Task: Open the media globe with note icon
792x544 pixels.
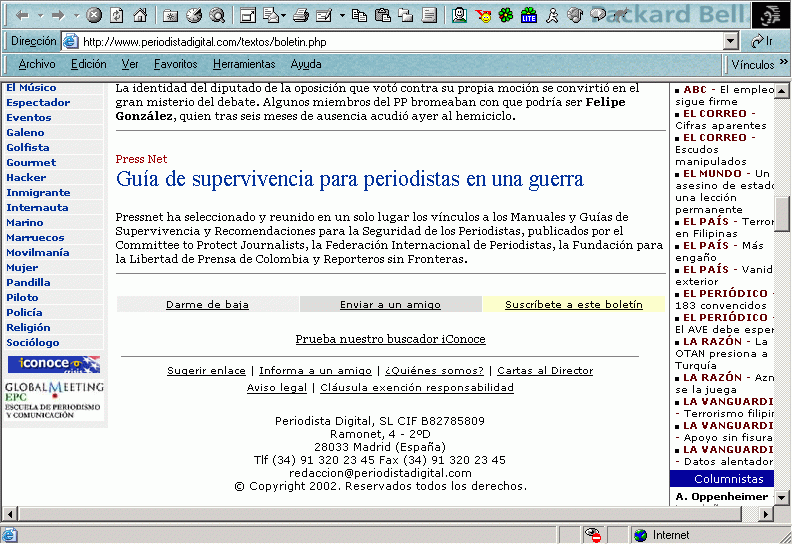Action: click(x=575, y=16)
